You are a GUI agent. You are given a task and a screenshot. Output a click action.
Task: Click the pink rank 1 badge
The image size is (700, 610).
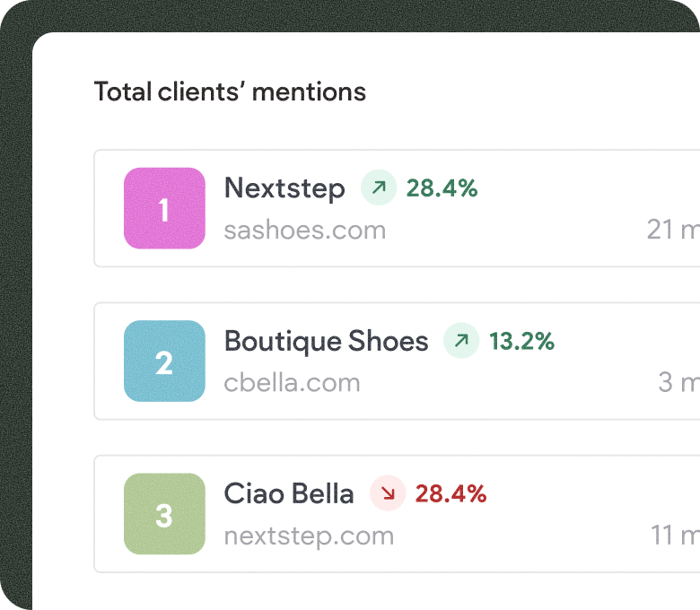(164, 208)
